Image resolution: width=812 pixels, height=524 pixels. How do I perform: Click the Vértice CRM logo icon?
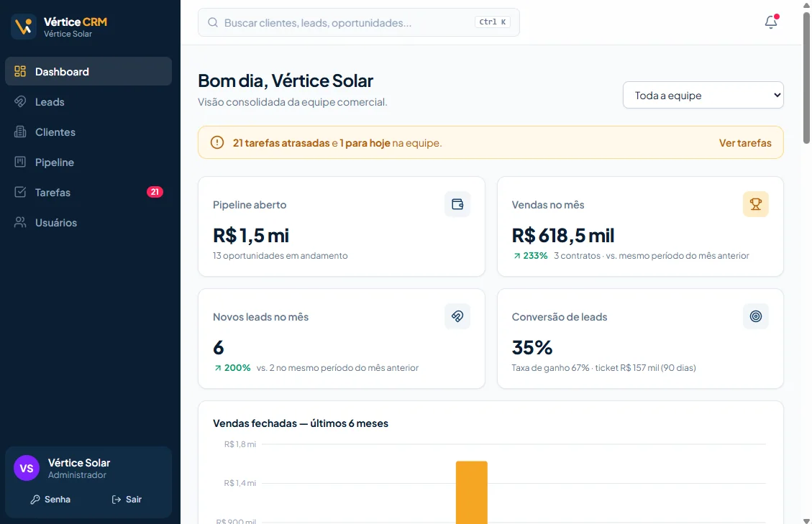tap(24, 26)
